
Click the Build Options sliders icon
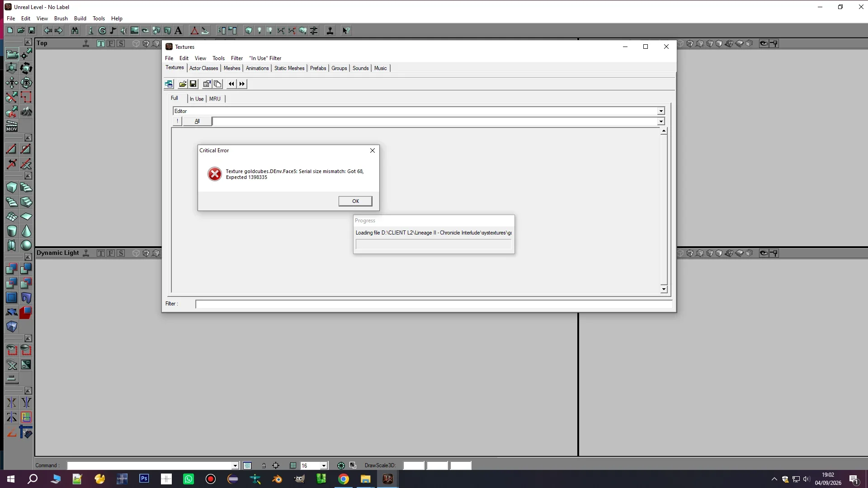[x=314, y=30]
